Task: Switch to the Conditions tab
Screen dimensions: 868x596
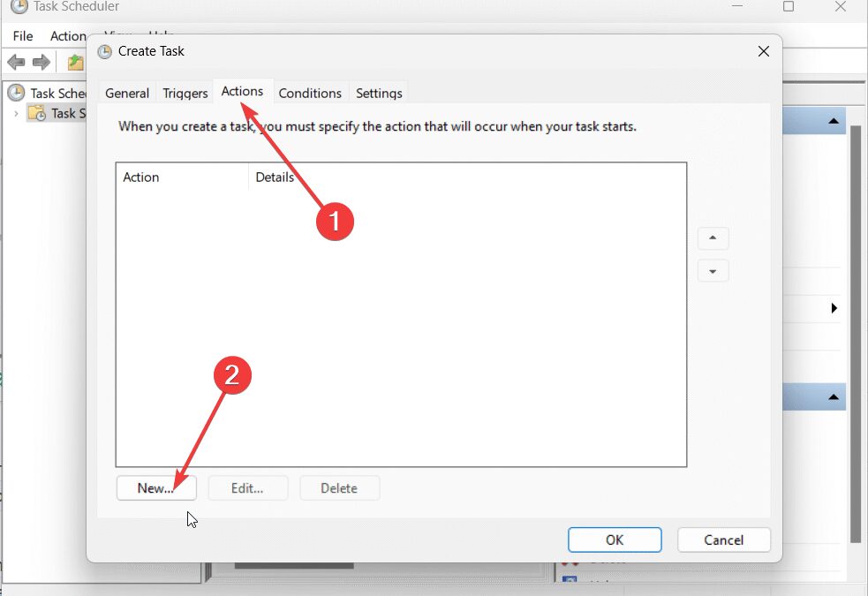Action: click(x=310, y=93)
